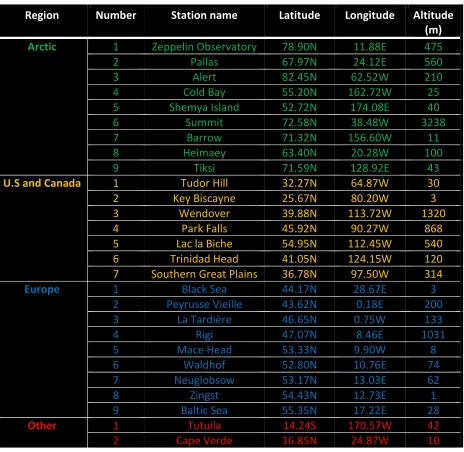Click the Number column header
464x452 pixels.
(116, 15)
